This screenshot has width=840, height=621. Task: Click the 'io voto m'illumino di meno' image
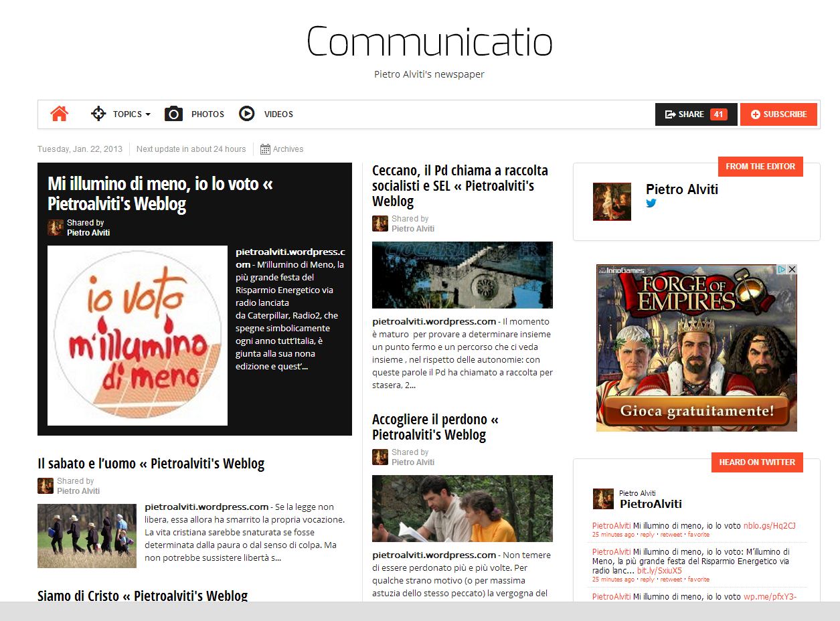click(x=137, y=335)
